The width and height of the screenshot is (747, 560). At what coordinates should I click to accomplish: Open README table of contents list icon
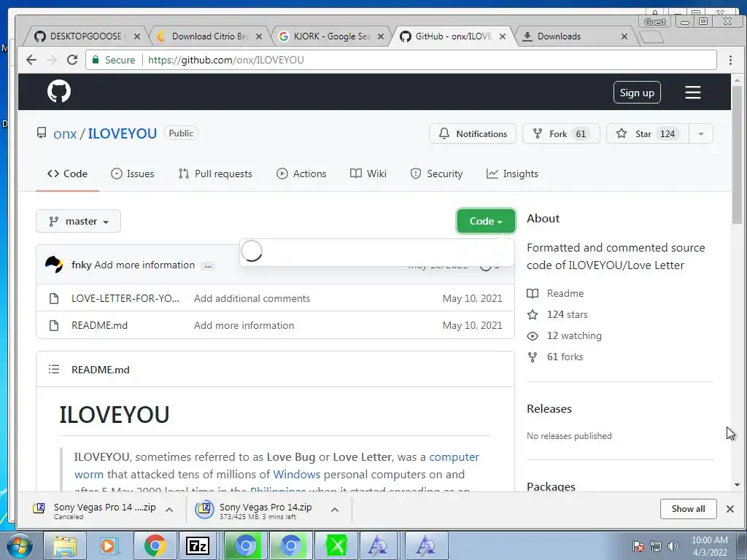[54, 369]
